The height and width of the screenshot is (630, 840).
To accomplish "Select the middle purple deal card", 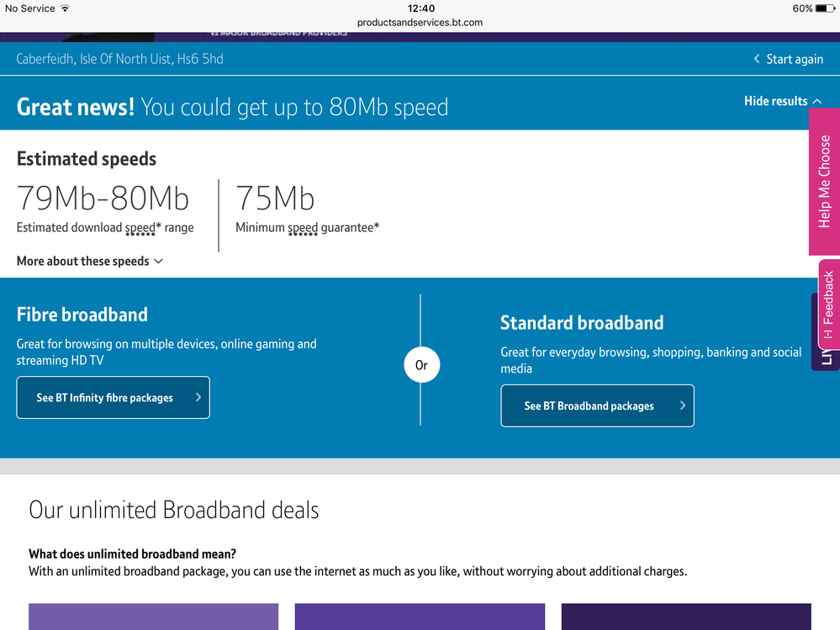I will click(x=420, y=617).
